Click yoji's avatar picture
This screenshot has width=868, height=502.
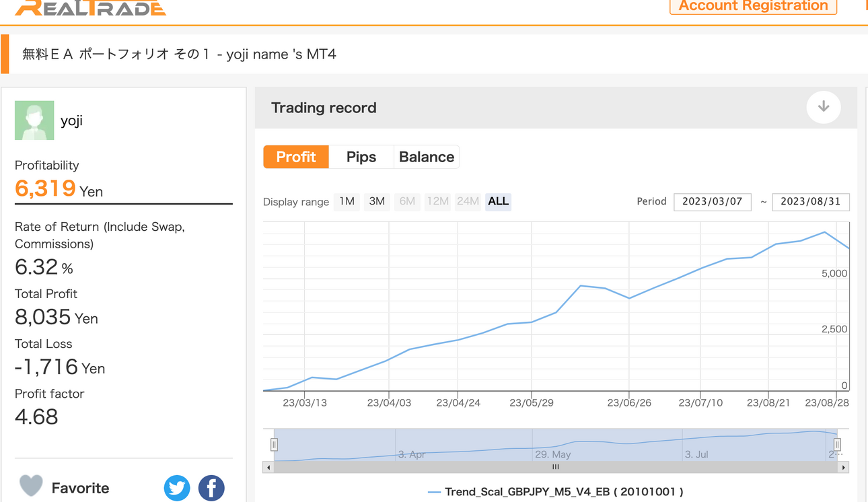[34, 120]
